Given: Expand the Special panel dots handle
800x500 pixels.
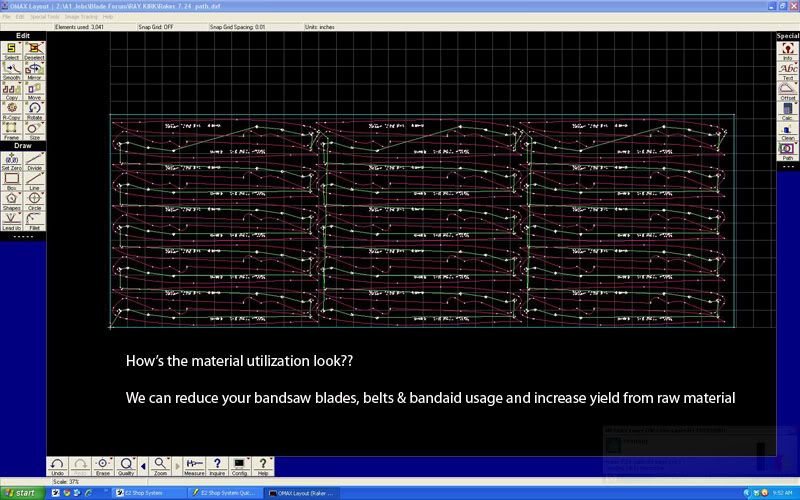Looking at the screenshot, I should pyautogui.click(x=788, y=166).
